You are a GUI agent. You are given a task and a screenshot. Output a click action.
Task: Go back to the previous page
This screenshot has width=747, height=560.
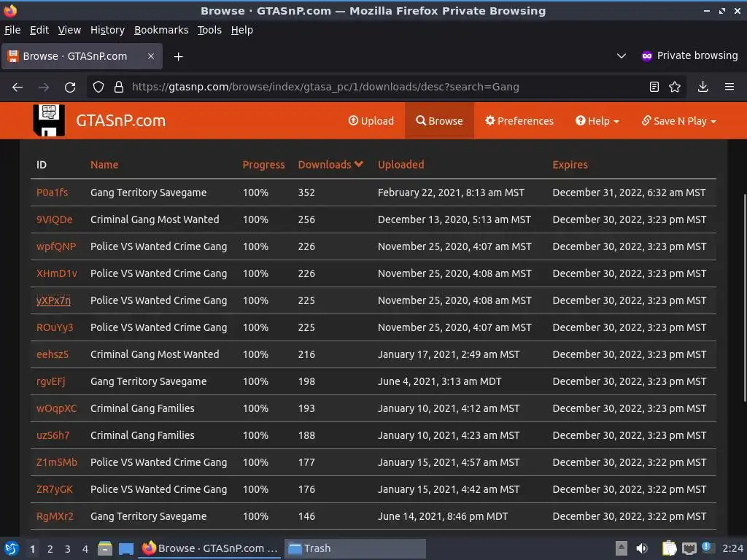[x=18, y=87]
